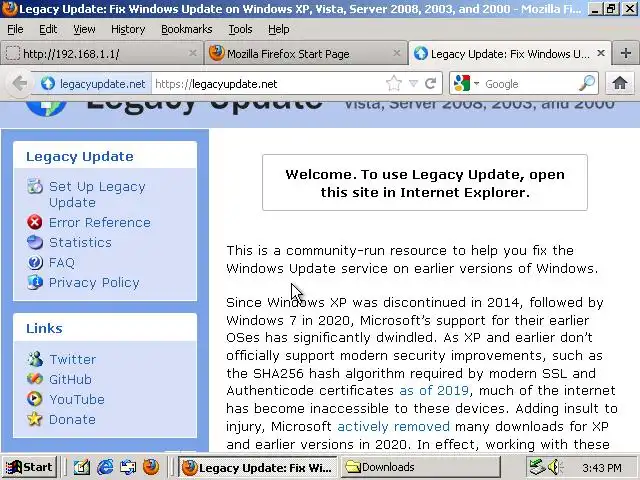Click Legacy Update taskbar button
This screenshot has height=480, width=640.
(x=258, y=467)
